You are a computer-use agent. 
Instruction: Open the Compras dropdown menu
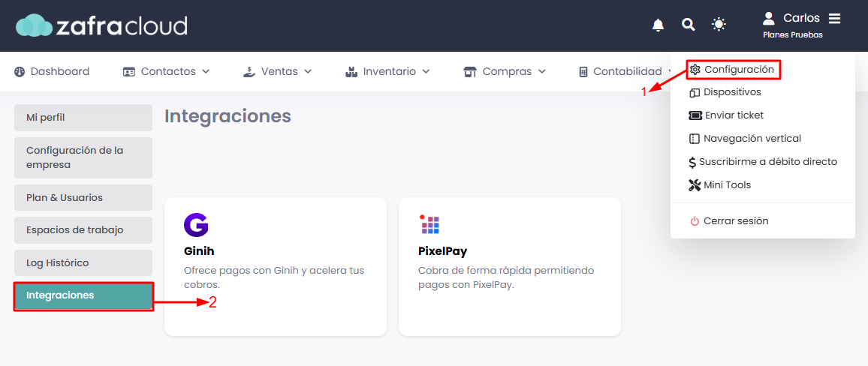505,72
